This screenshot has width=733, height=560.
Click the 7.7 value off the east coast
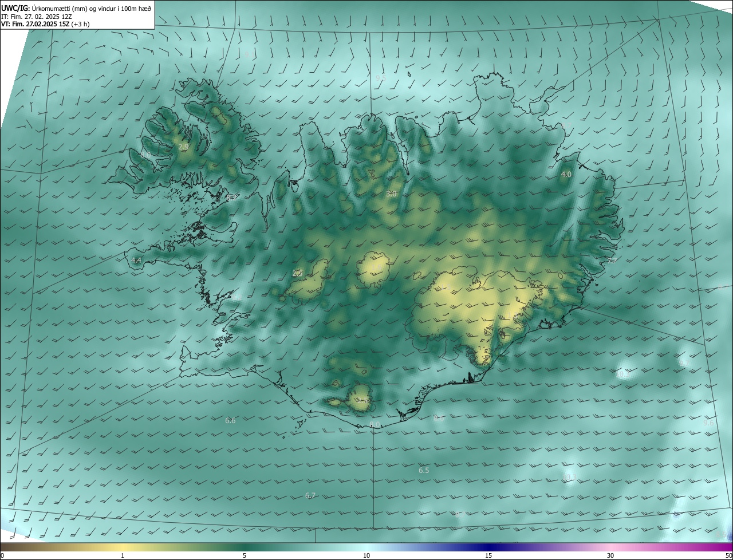tap(612, 261)
